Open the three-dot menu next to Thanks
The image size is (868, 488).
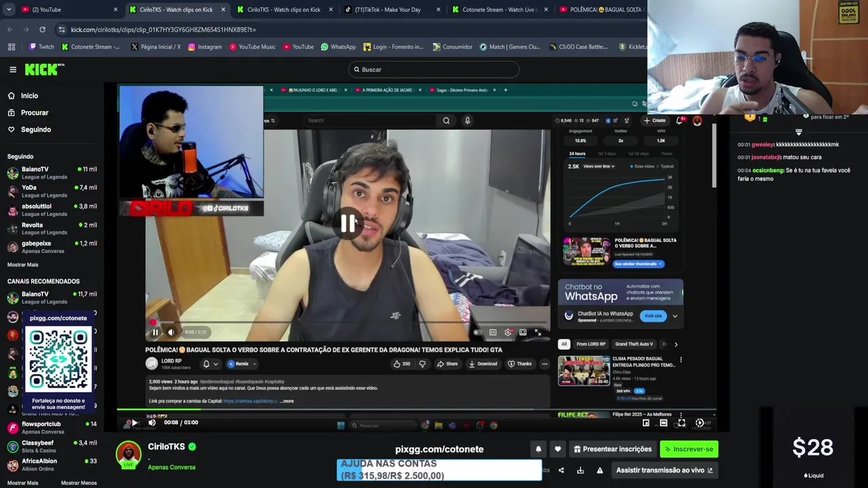[544, 364]
